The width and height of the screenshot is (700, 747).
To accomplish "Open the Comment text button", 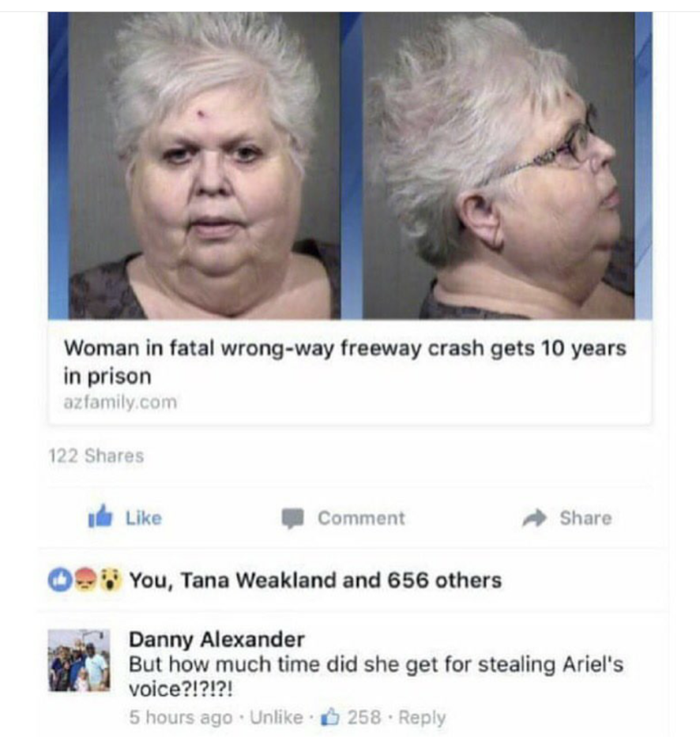I will tap(361, 518).
